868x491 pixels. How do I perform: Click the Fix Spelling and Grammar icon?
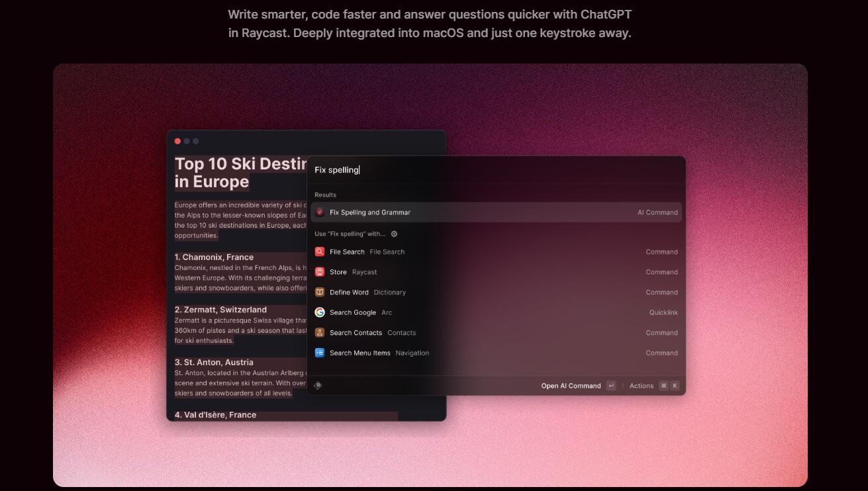point(320,212)
